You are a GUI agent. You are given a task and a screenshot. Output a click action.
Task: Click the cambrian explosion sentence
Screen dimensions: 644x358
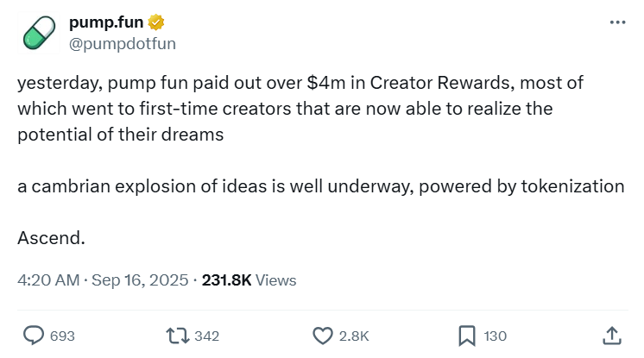[x=320, y=187]
